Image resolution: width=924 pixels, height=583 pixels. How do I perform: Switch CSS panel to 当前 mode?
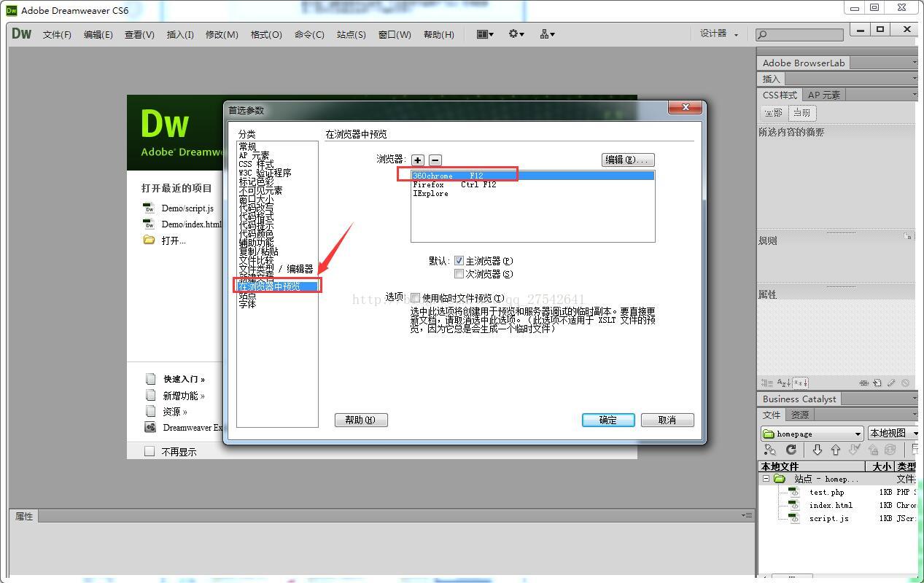(801, 113)
